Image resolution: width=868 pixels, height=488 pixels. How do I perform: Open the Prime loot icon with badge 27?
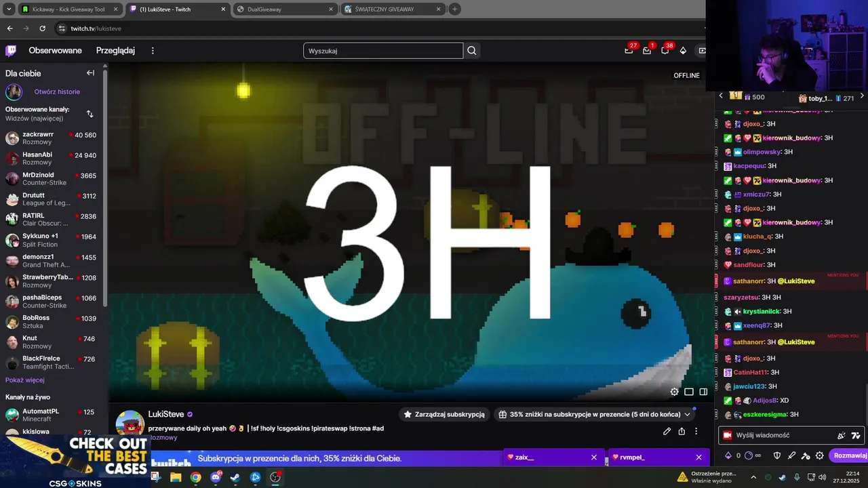(629, 51)
